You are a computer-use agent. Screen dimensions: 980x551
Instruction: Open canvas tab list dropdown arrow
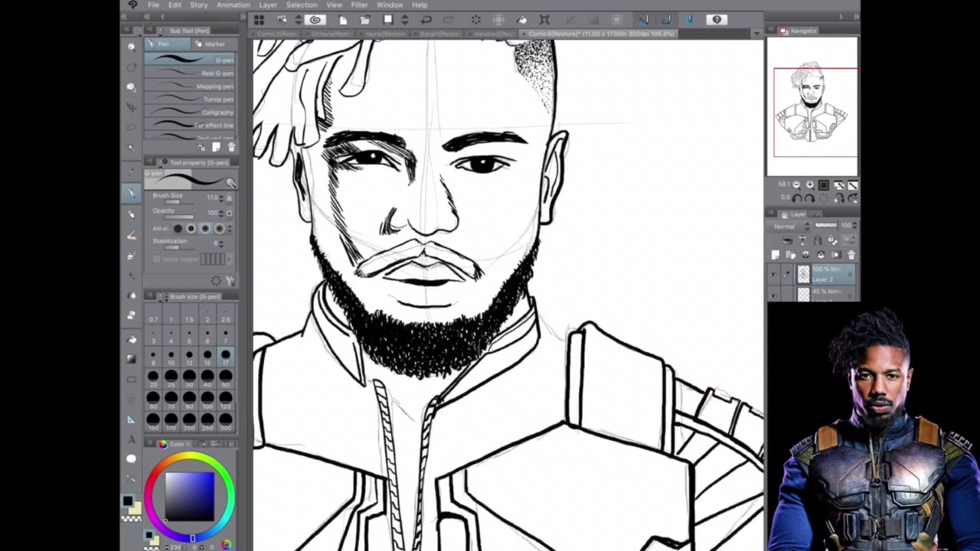point(756,34)
